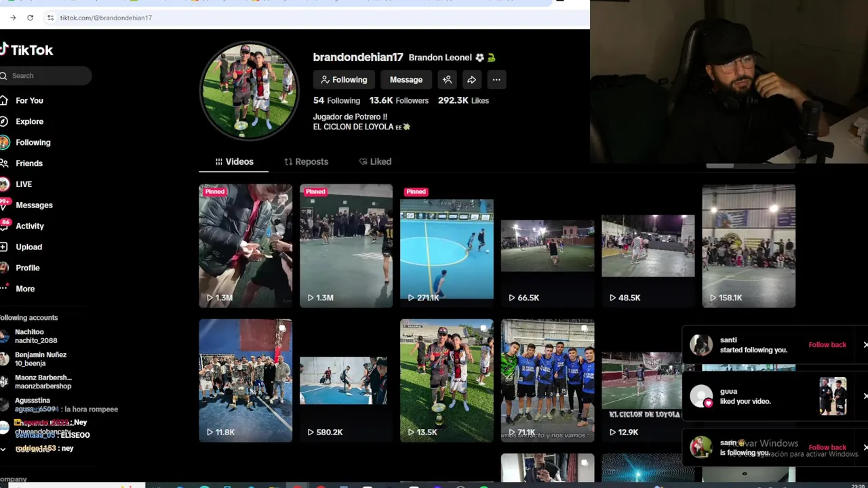Open liked video thumbnail in guua notification
868x488 pixels.
tap(833, 396)
